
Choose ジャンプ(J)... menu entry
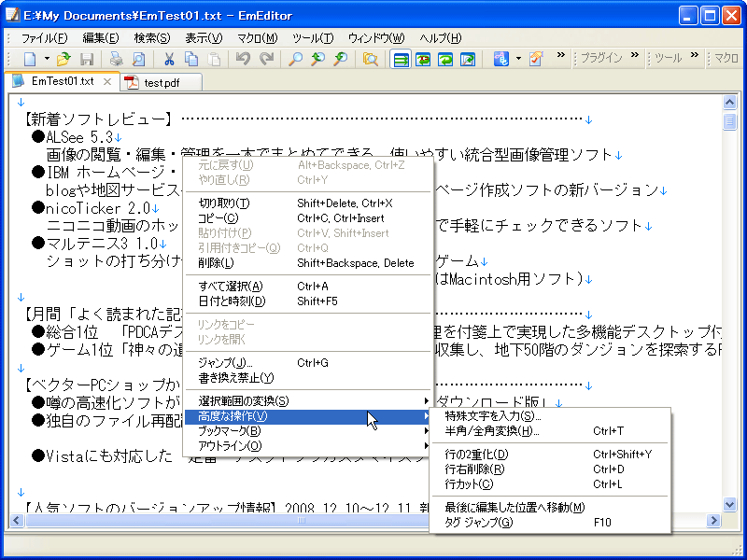308,363
